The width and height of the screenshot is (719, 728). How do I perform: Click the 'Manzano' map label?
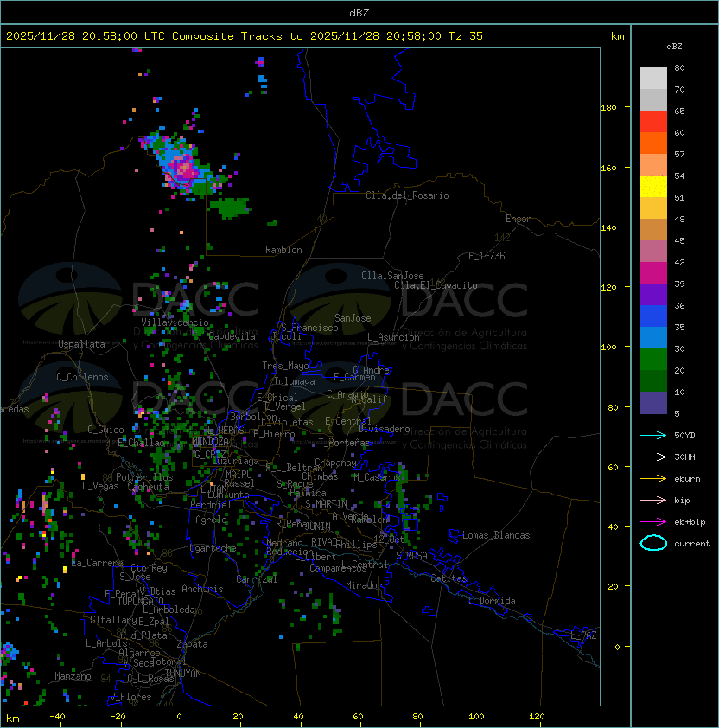(73, 676)
